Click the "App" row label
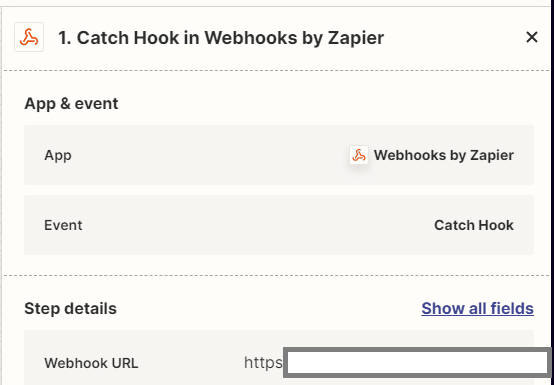Viewport: 555px width, 385px height. (x=58, y=155)
